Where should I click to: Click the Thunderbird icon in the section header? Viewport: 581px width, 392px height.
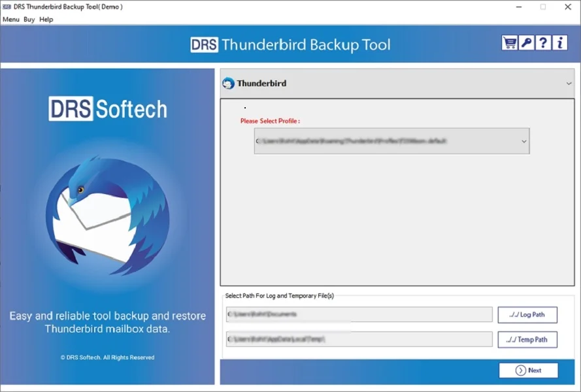click(x=229, y=83)
